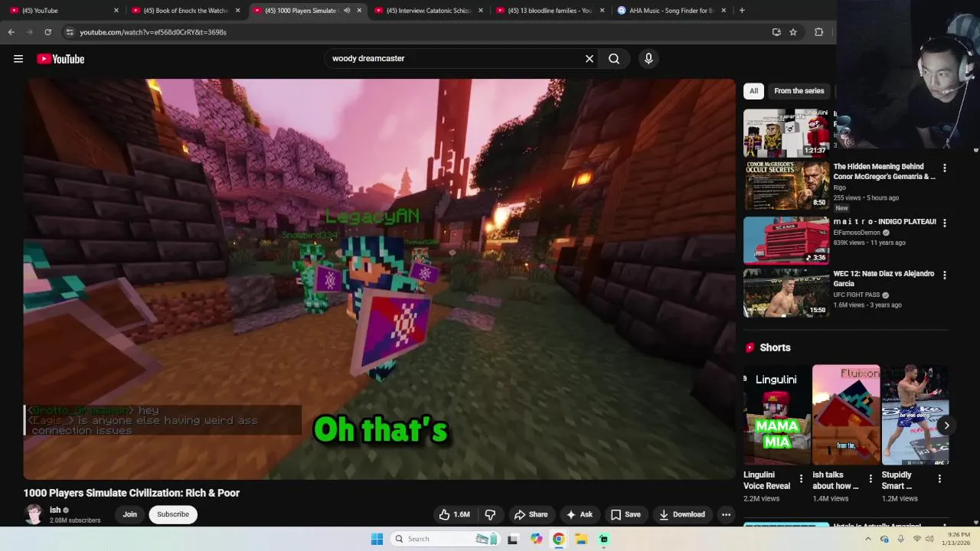Image resolution: width=980 pixels, height=551 pixels.
Task: Click the browser address bar URL
Action: click(153, 32)
